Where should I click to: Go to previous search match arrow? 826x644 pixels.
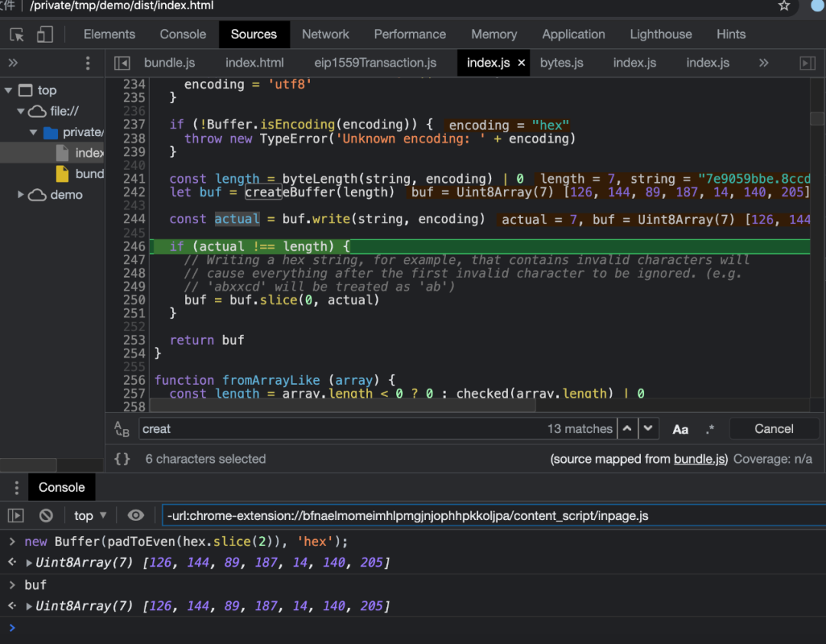click(627, 429)
